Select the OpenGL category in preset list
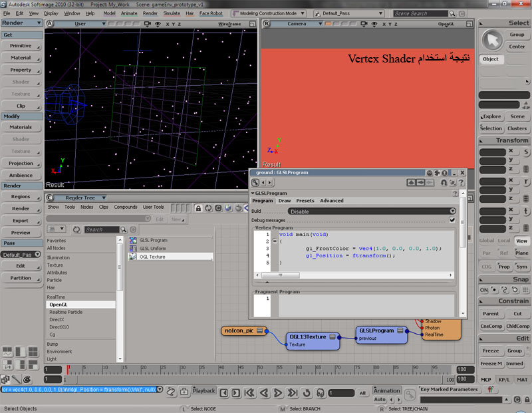The width and height of the screenshot is (532, 413). point(80,305)
